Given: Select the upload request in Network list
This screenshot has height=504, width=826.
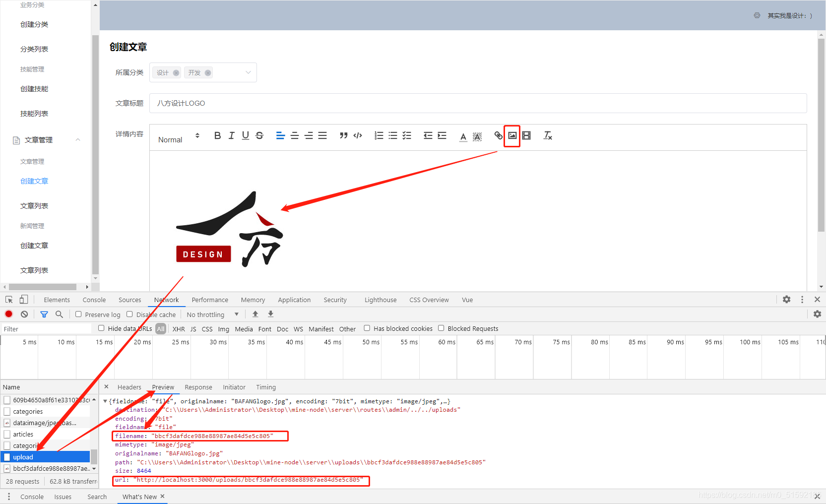Looking at the screenshot, I should [x=23, y=457].
